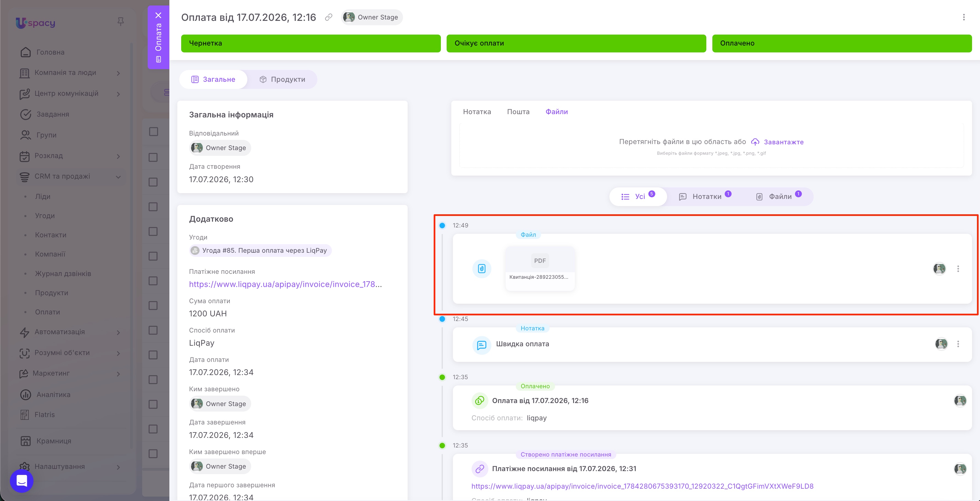Expand Автоматизація menu
The height and width of the screenshot is (501, 980).
pos(118,333)
